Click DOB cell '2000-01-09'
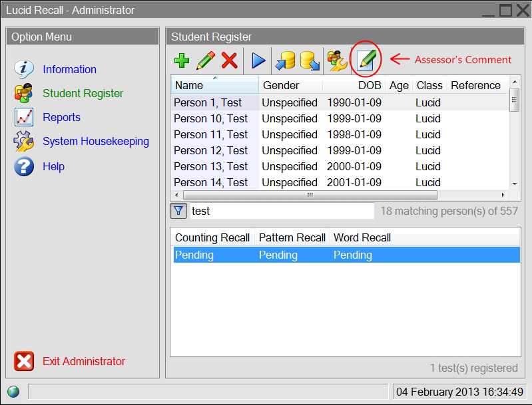This screenshot has width=532, height=405. (x=354, y=166)
